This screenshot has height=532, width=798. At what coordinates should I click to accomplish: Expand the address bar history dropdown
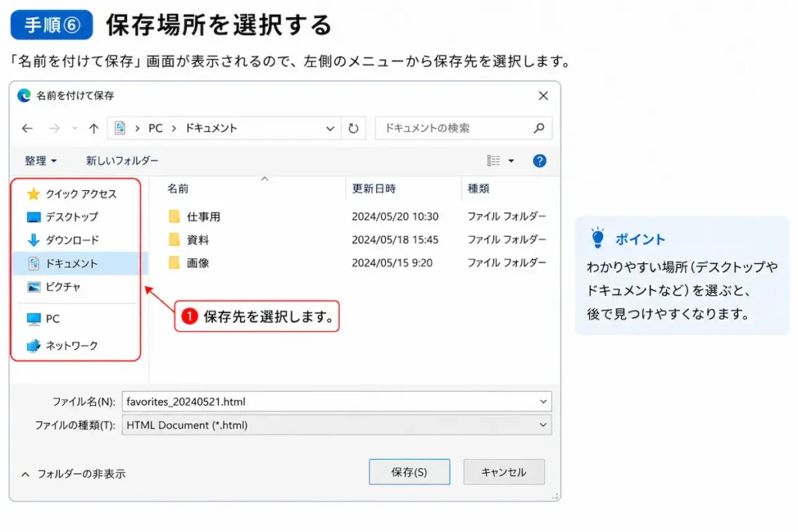[330, 129]
